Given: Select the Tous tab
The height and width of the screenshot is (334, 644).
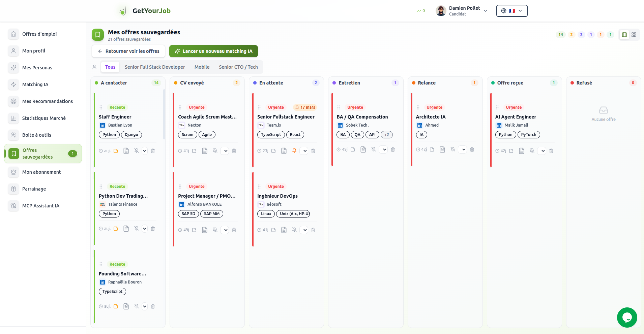Looking at the screenshot, I should [110, 67].
